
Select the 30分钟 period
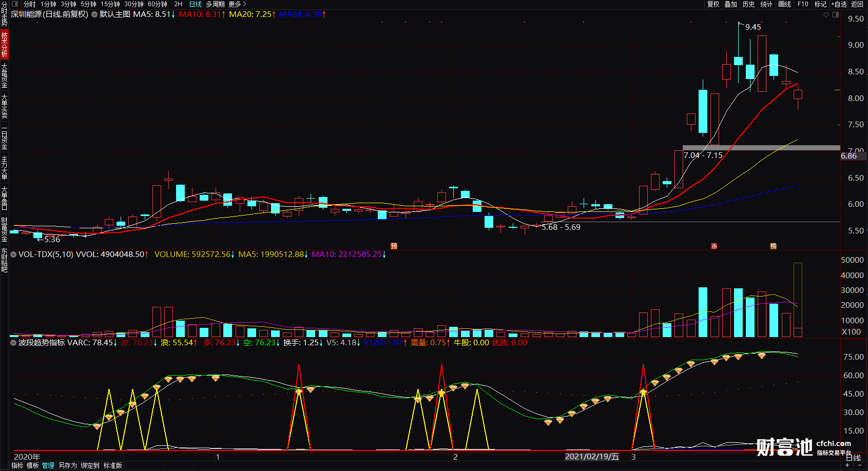point(133,4)
